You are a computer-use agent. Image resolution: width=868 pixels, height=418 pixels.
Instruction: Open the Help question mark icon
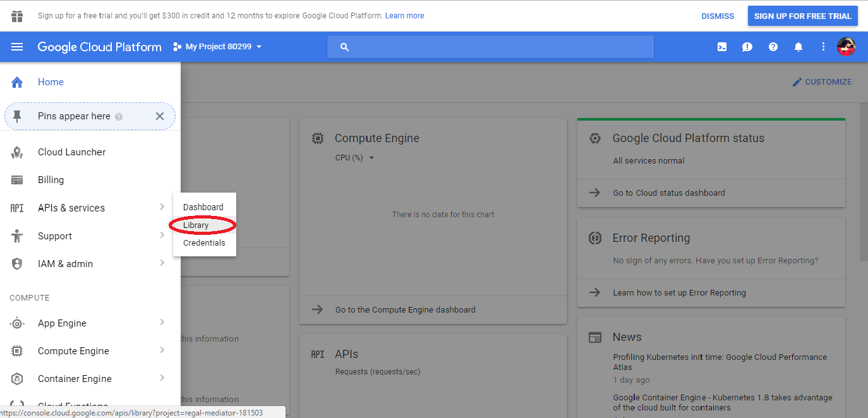tap(773, 47)
